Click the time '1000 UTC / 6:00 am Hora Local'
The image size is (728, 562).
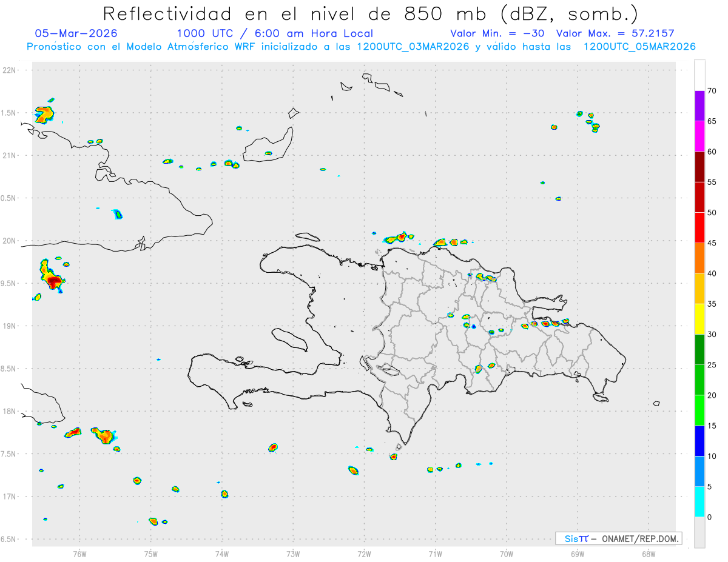[x=275, y=33]
